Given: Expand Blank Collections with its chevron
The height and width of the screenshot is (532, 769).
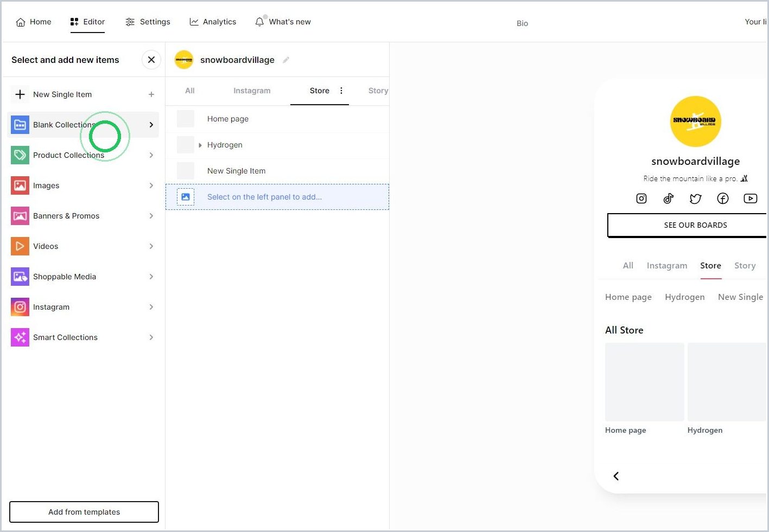Looking at the screenshot, I should (x=151, y=125).
